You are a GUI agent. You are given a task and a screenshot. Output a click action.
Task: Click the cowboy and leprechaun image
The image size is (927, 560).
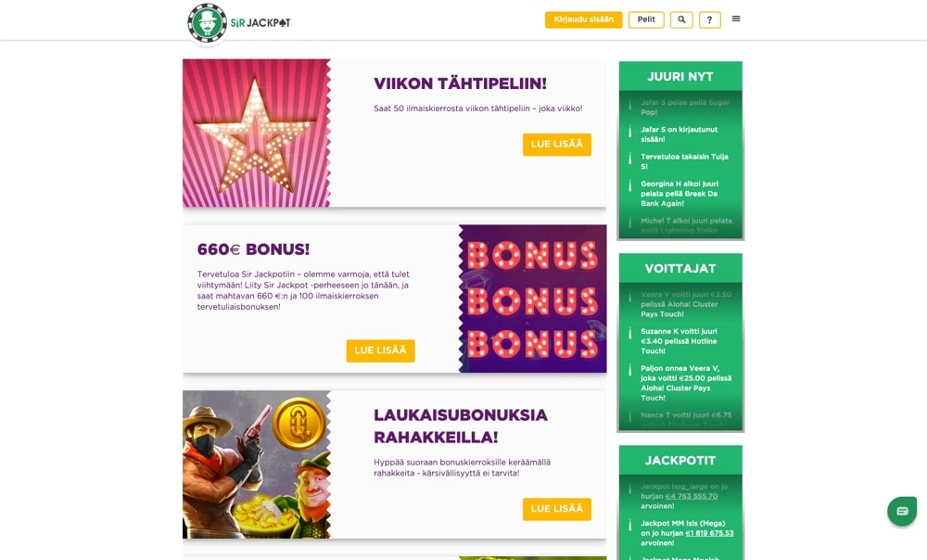click(x=257, y=465)
